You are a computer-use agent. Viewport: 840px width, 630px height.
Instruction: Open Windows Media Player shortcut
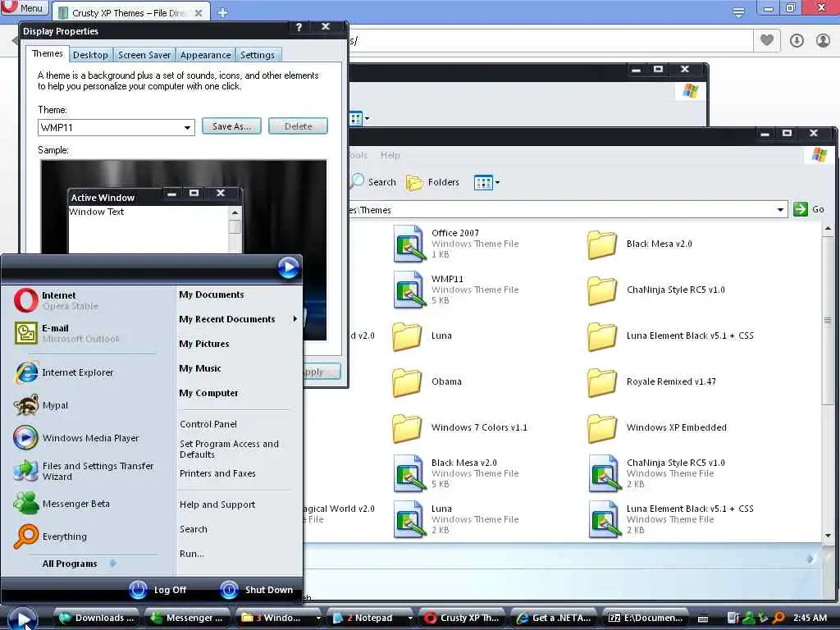click(76, 438)
